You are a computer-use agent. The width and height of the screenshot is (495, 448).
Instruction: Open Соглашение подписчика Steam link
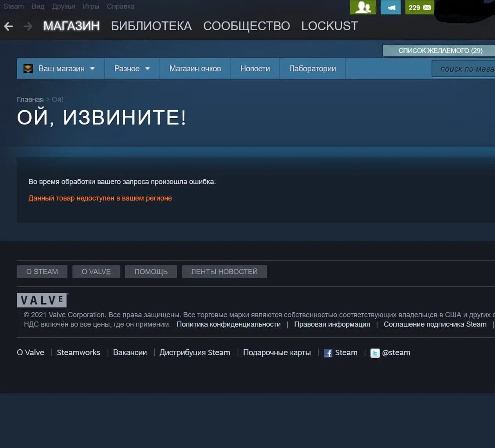click(x=435, y=324)
